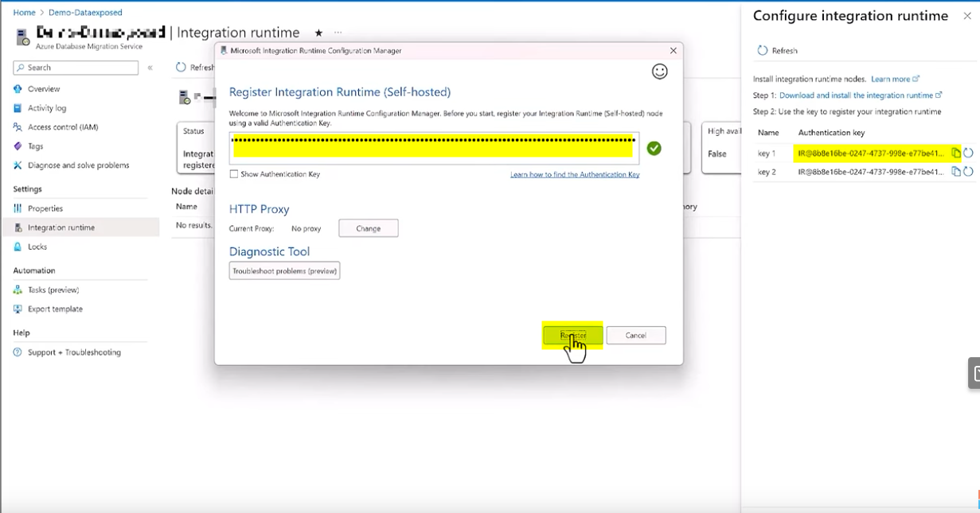The height and width of the screenshot is (513, 980).
Task: Click Cancel in the configuration dialog
Action: pos(635,336)
